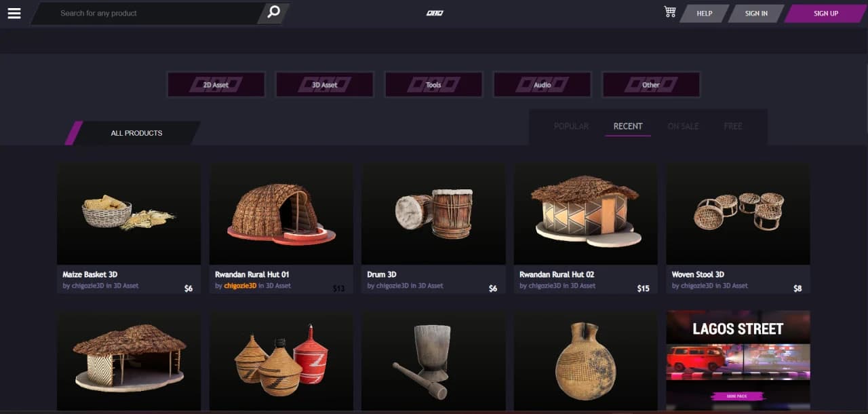The image size is (868, 414).
Task: Select the Audio category
Action: pyautogui.click(x=542, y=85)
